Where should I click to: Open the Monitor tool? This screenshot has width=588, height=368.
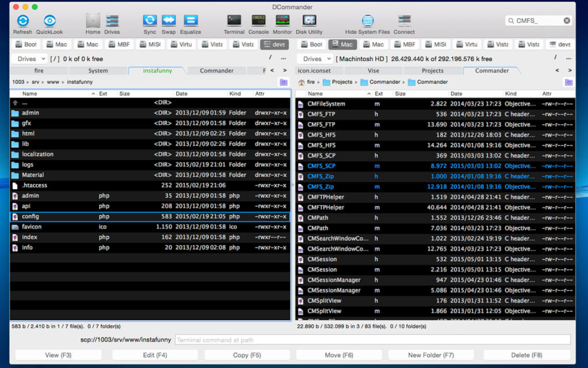coord(282,21)
